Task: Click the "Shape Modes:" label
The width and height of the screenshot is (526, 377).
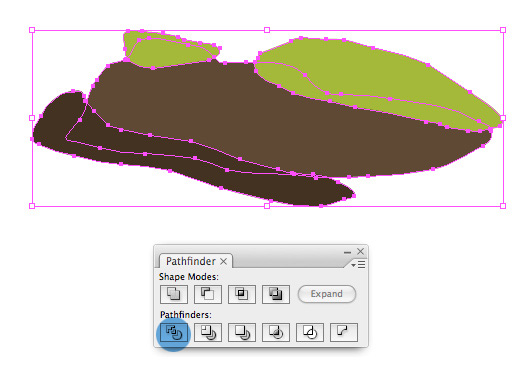Action: [189, 277]
